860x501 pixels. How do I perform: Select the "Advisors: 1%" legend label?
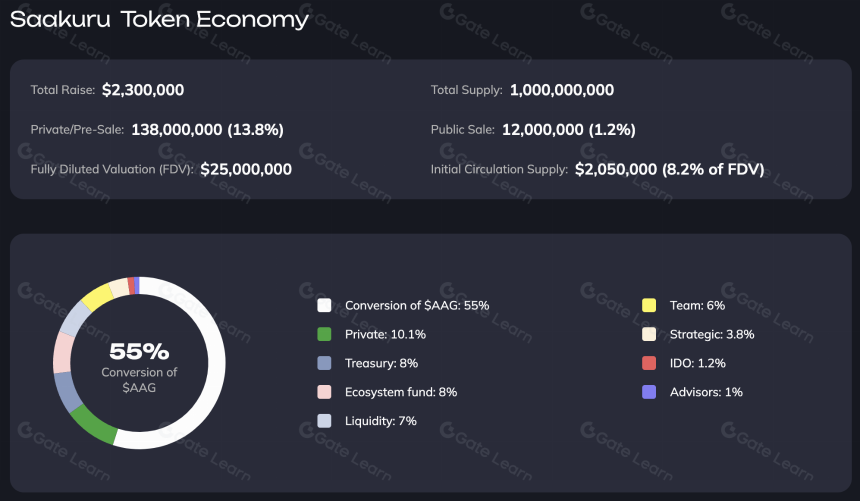pos(706,392)
